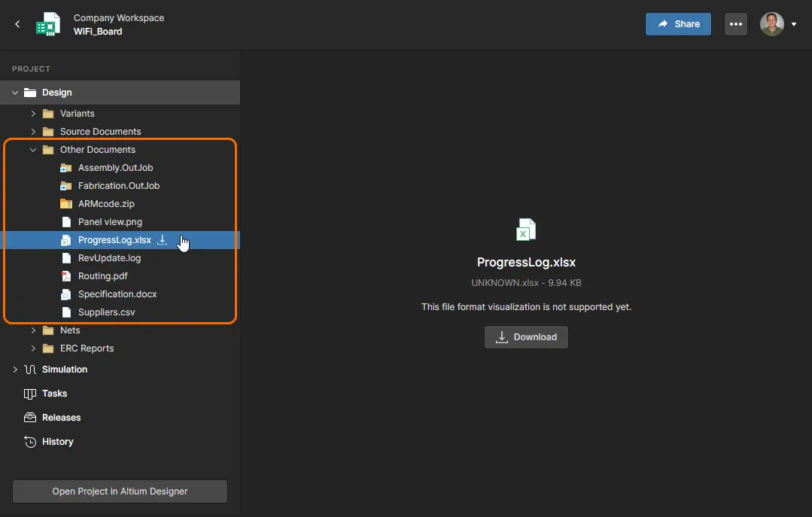Viewport: 812px width, 517px height.
Task: Click the large Excel file icon in preview
Action: click(526, 230)
